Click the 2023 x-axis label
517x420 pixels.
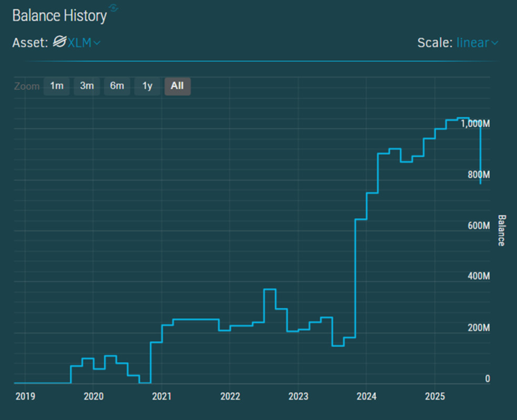point(298,395)
